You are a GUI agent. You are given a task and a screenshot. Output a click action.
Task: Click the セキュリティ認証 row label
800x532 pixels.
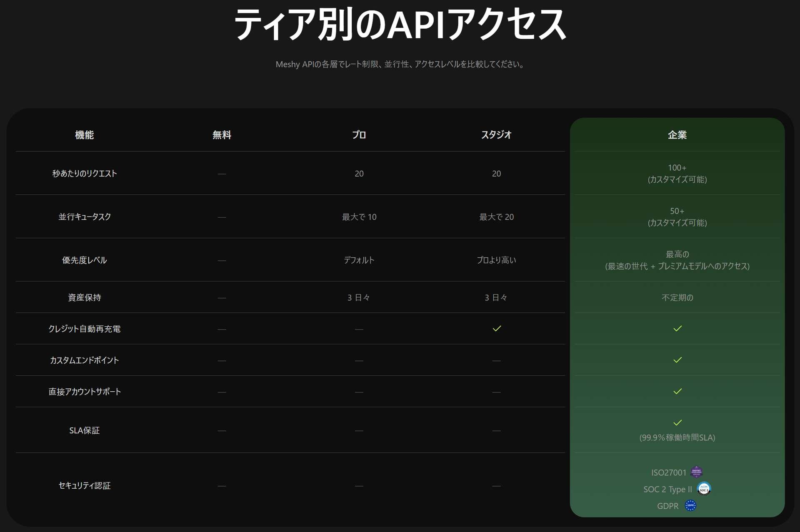[x=84, y=486]
